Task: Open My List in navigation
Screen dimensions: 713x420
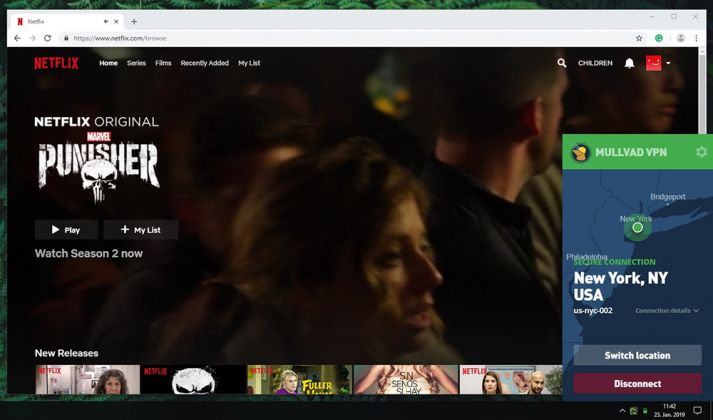Action: 249,63
